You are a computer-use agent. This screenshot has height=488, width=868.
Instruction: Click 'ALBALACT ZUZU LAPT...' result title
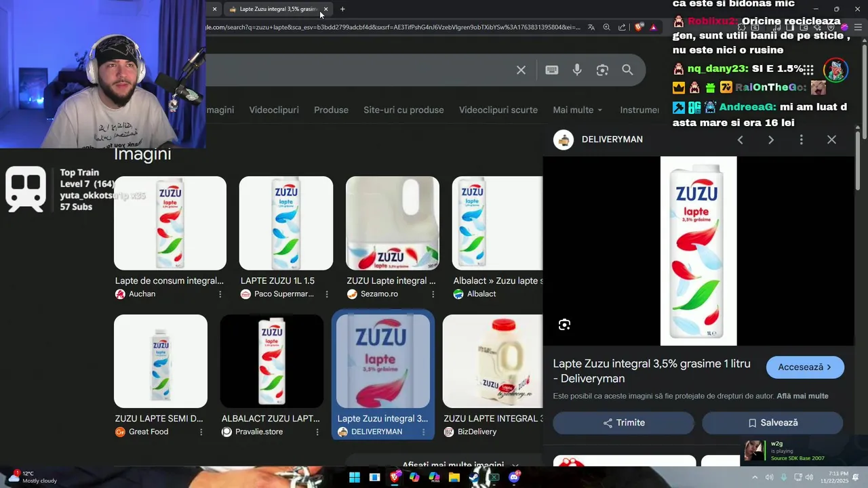pyautogui.click(x=270, y=418)
